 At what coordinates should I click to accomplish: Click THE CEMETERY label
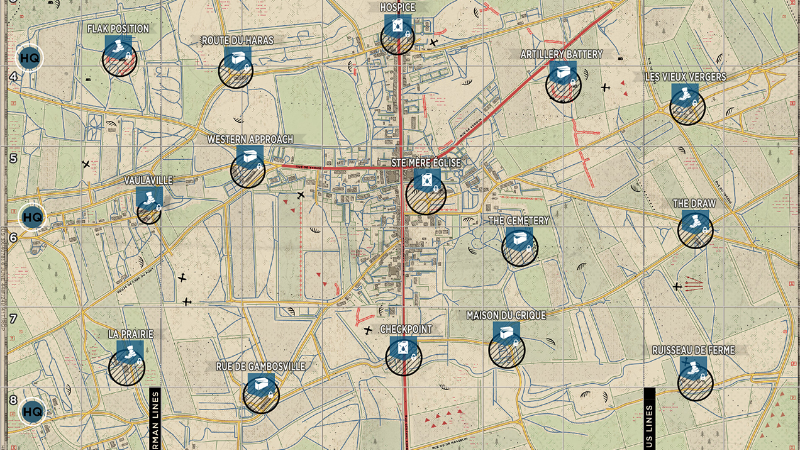[519, 220]
